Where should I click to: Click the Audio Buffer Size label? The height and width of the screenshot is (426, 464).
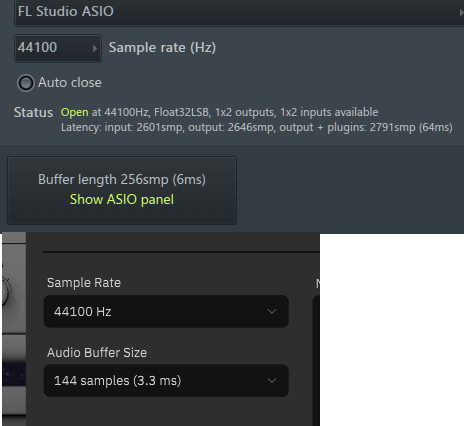point(97,353)
